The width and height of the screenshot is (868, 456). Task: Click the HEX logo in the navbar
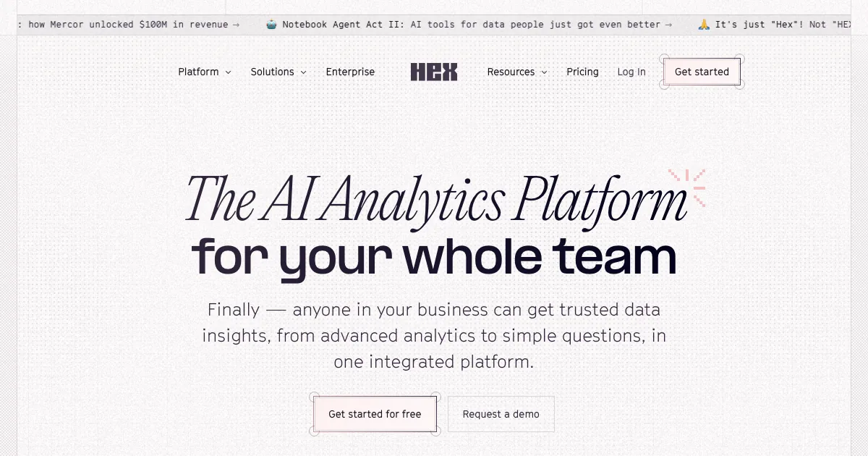click(x=434, y=72)
